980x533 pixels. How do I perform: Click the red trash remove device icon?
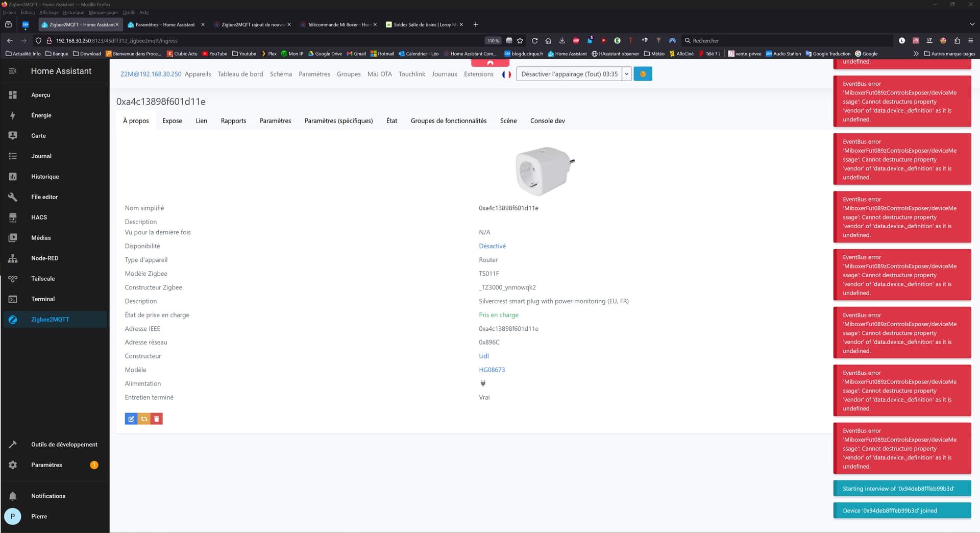(x=157, y=419)
